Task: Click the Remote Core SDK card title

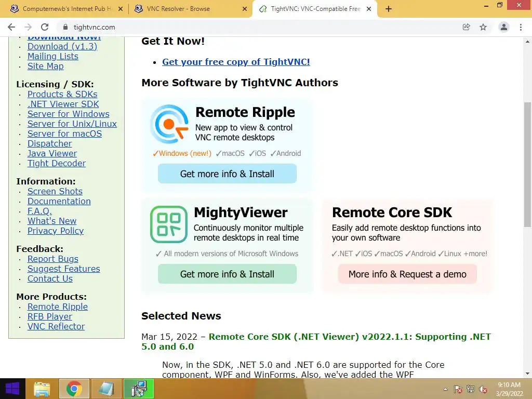Action: [392, 212]
